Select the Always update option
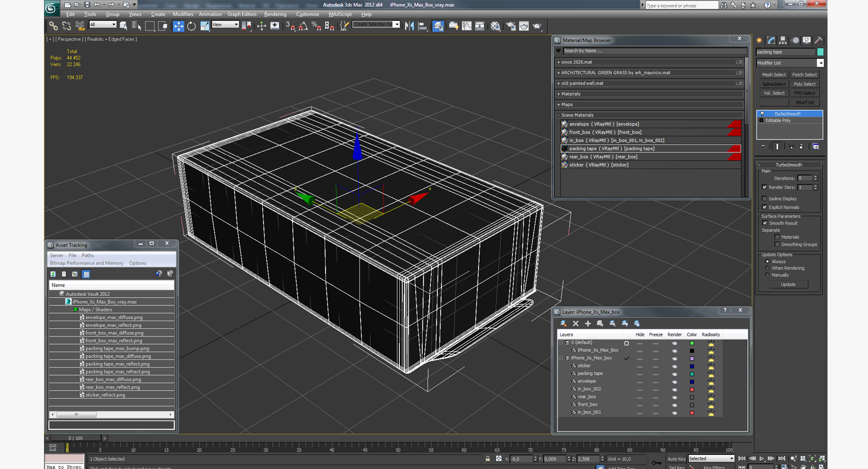868x469 pixels. click(767, 261)
